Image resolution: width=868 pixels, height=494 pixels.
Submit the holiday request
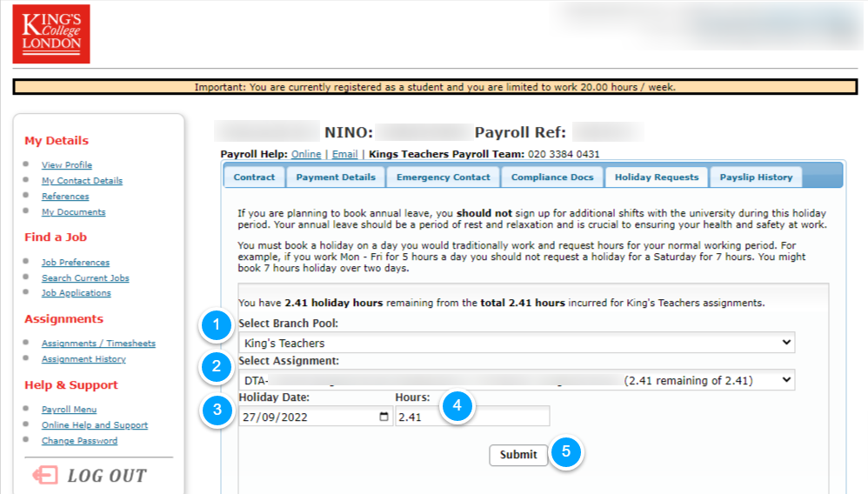[x=518, y=455]
